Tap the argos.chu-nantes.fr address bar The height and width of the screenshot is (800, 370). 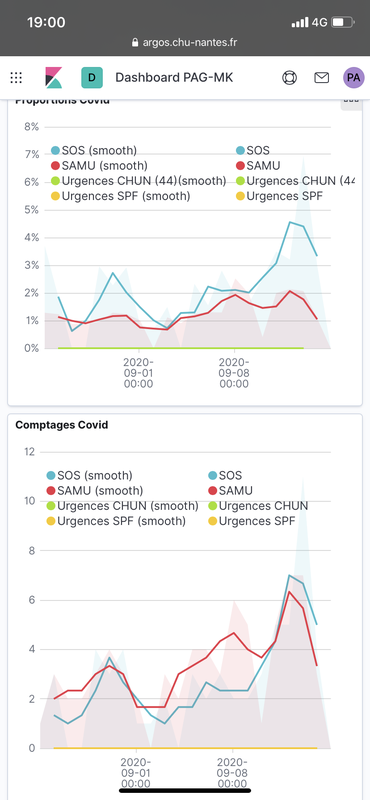coord(185,42)
